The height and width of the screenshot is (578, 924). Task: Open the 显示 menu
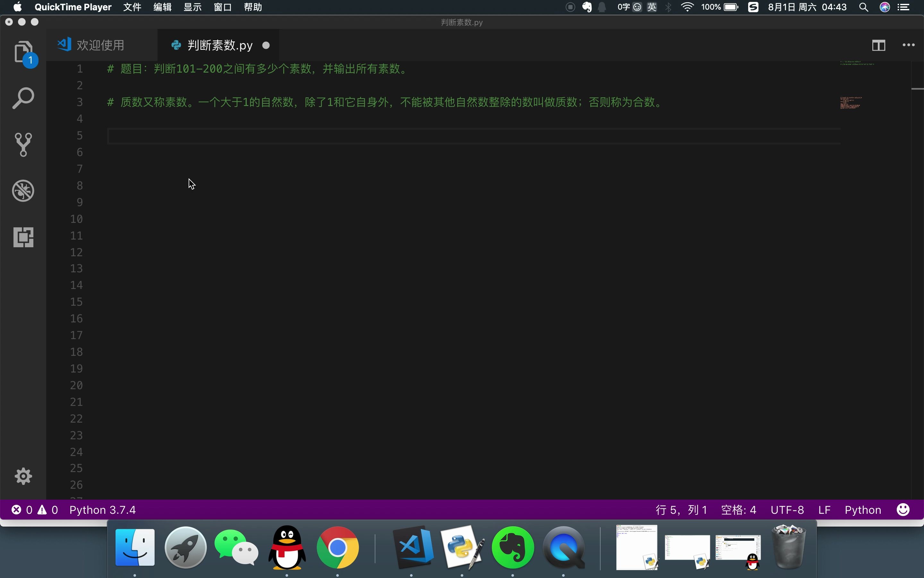point(193,7)
